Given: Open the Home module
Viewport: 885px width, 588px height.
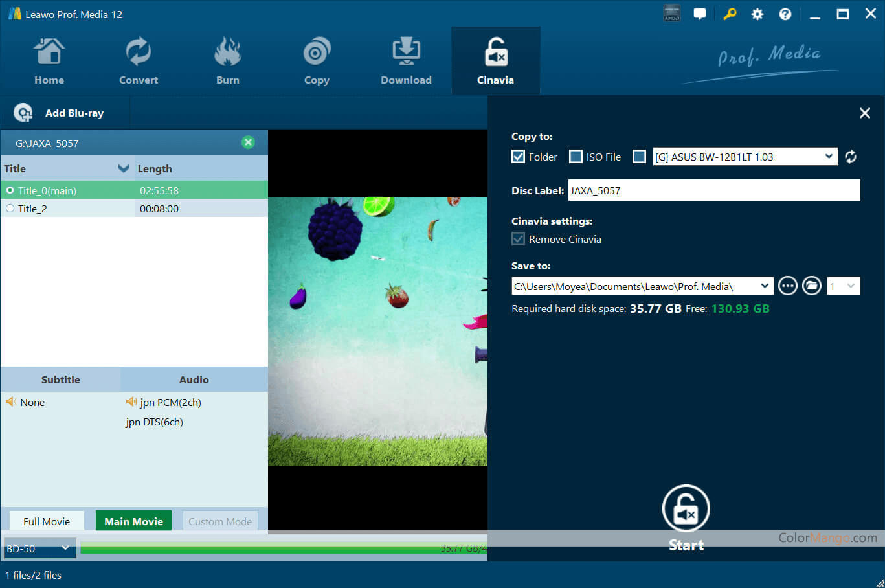Looking at the screenshot, I should (x=49, y=62).
